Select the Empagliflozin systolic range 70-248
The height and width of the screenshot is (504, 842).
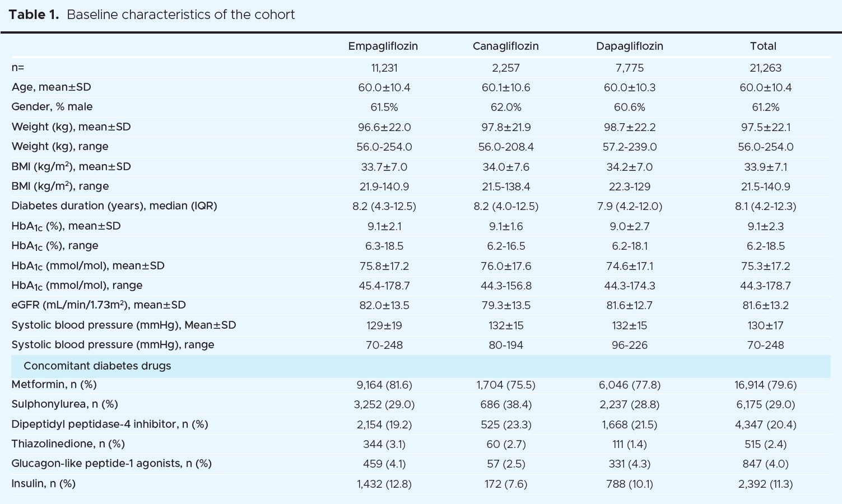click(384, 346)
